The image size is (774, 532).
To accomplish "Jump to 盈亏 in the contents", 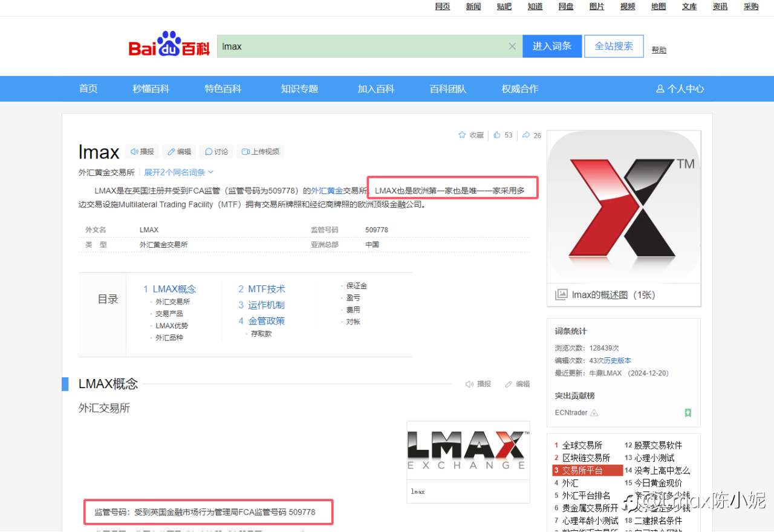I will point(353,298).
